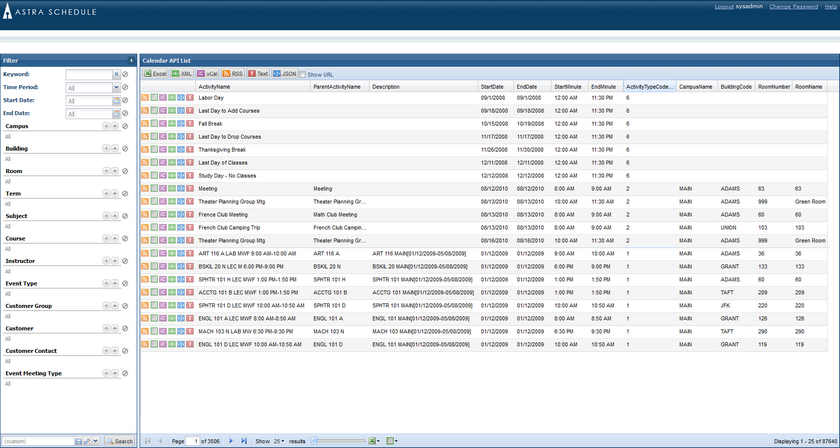Click the Search button
Viewport: 840px width, 448px height.
click(119, 441)
